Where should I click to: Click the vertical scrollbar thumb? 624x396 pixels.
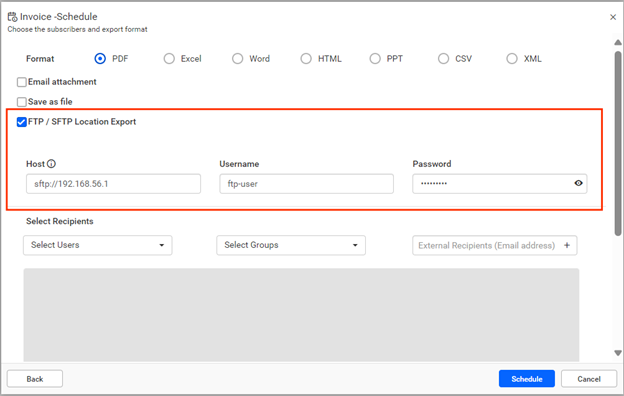point(618,143)
